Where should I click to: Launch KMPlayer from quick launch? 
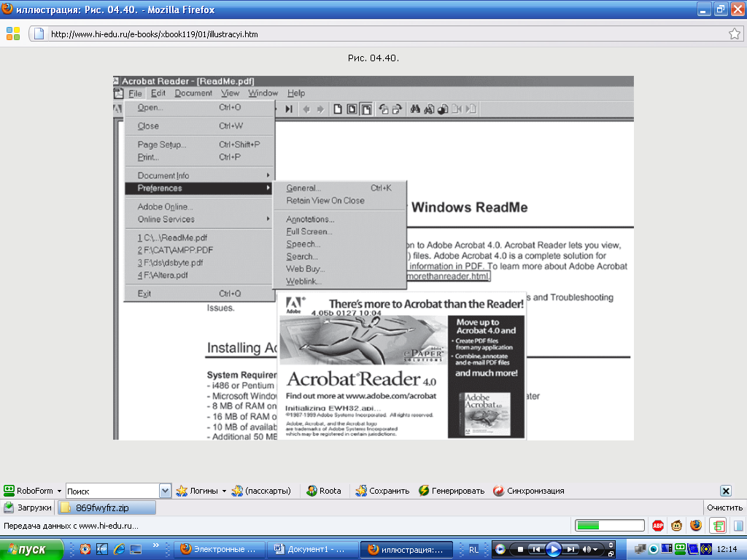tap(102, 549)
